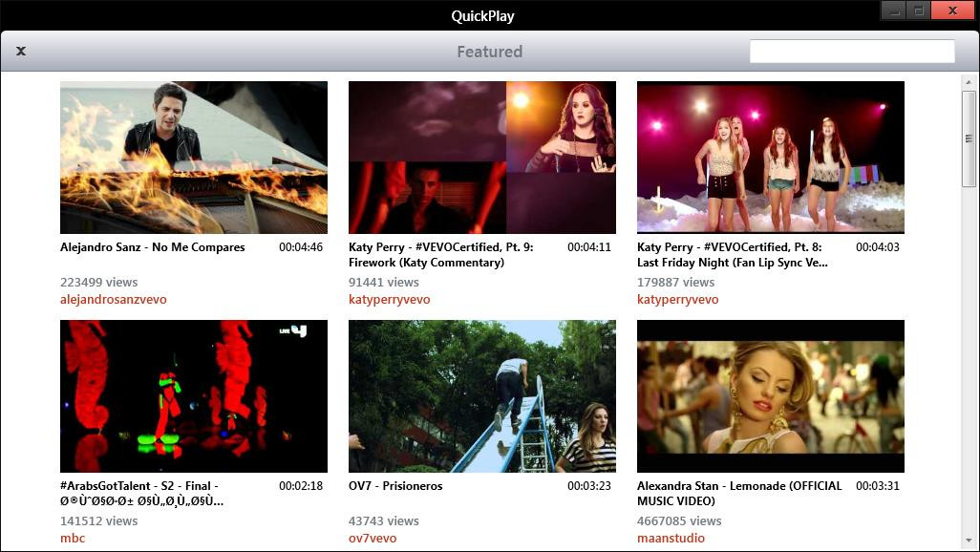The height and width of the screenshot is (552, 980).
Task: Click the scrollbar up arrow
Action: pyautogui.click(x=969, y=82)
